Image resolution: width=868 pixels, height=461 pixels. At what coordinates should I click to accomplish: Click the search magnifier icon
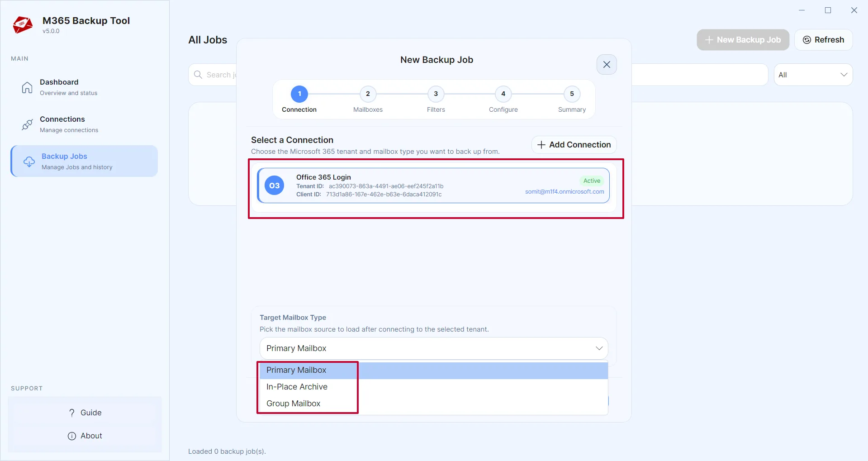[x=198, y=75]
